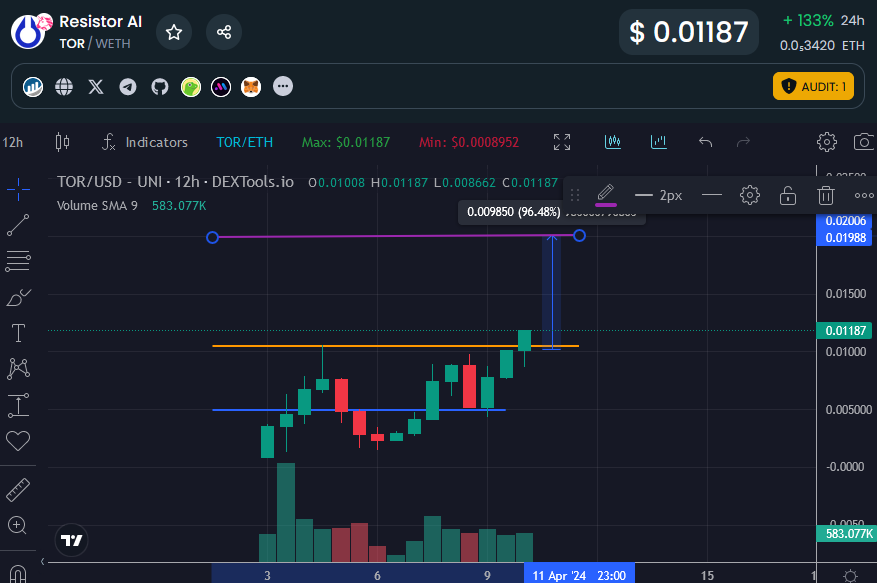Change line color with pencil swatch
Viewport: 877px width, 583px height.
pos(606,195)
